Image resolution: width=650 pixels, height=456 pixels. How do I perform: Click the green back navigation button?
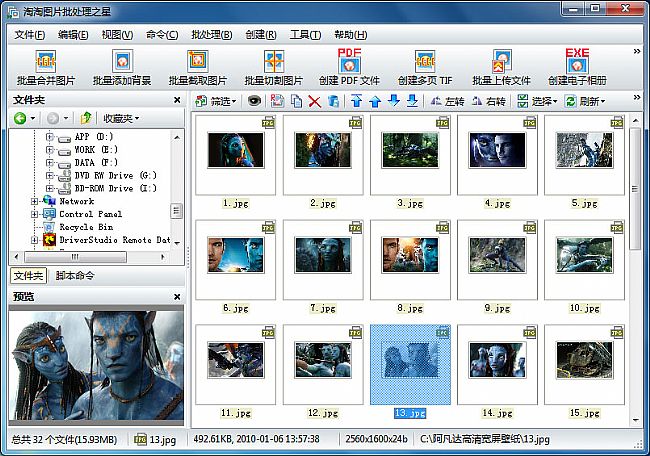coord(20,119)
